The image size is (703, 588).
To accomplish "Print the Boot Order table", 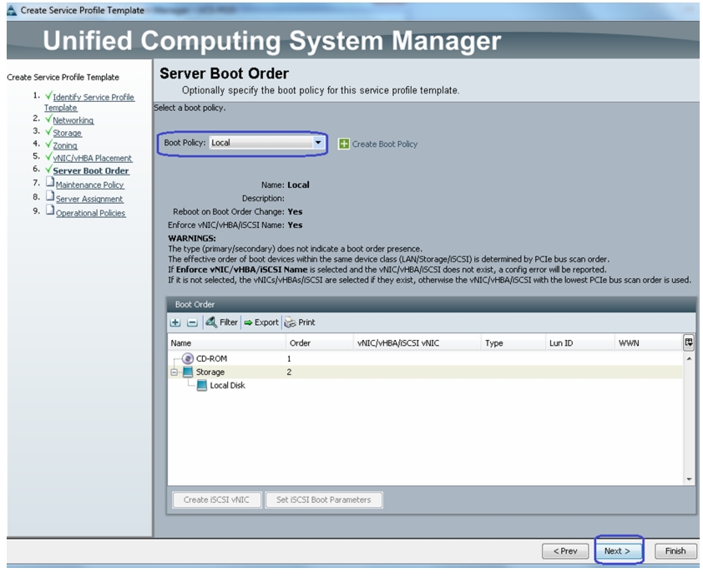I will point(300,322).
